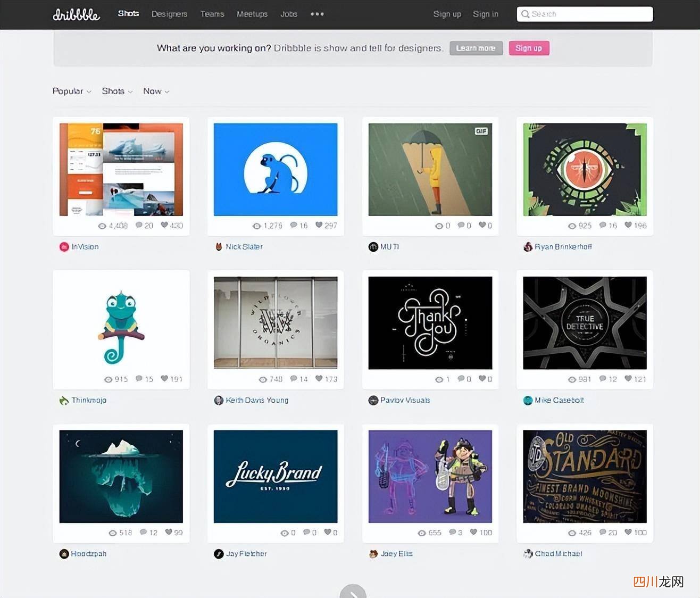
Task: Click Sign up in the header
Action: pos(447,14)
